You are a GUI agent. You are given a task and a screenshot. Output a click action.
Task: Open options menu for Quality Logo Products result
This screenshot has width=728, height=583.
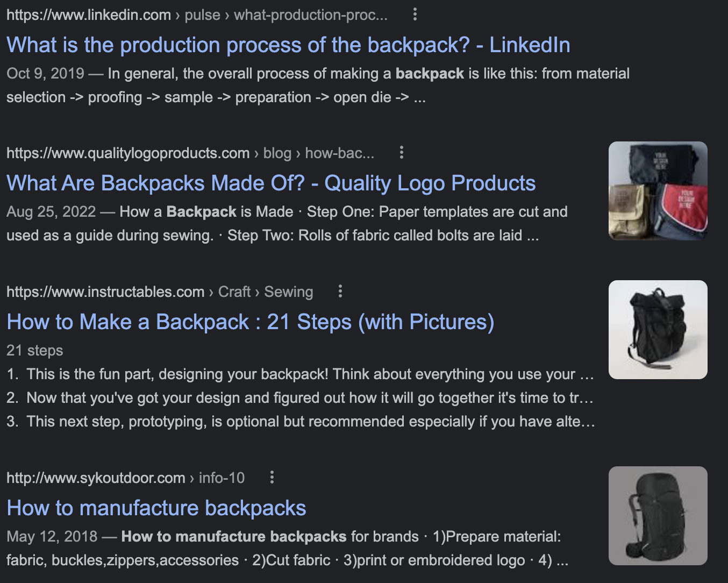point(401,153)
